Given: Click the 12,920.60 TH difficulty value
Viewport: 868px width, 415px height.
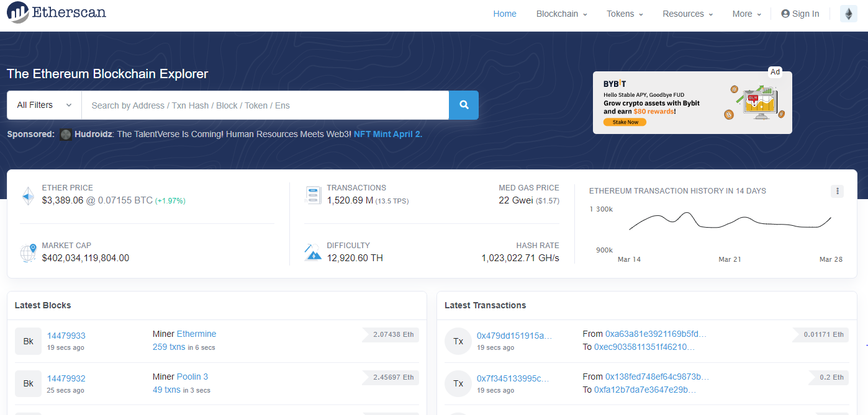Looking at the screenshot, I should (x=355, y=258).
